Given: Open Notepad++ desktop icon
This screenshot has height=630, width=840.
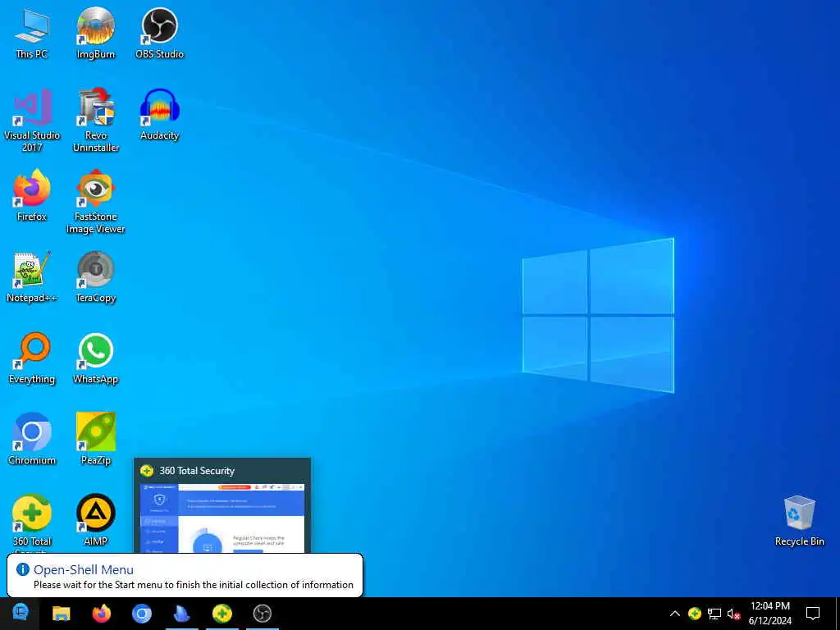Looking at the screenshot, I should [x=32, y=277].
